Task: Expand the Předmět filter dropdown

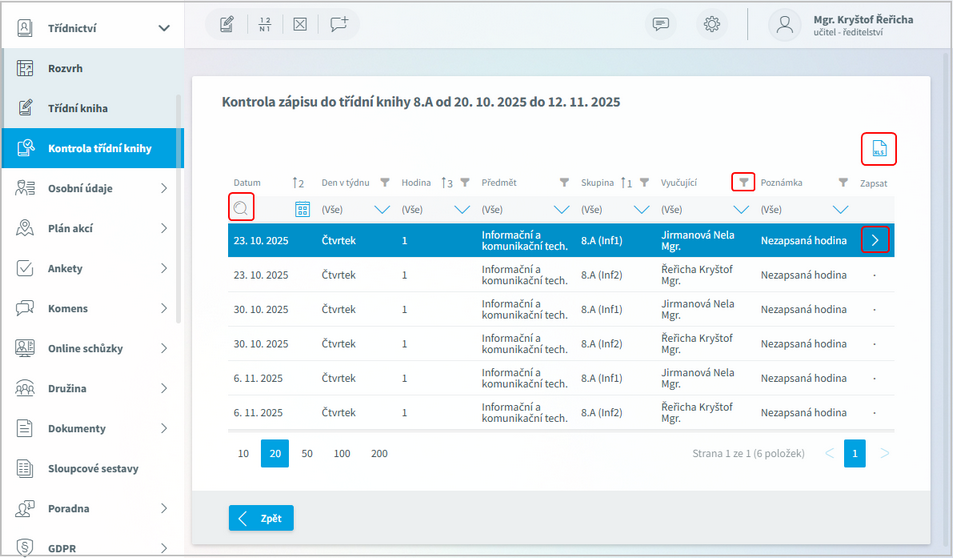Action: pos(561,210)
